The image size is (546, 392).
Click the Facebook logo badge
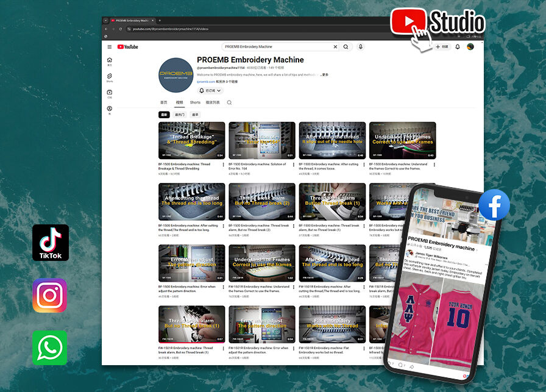494,205
